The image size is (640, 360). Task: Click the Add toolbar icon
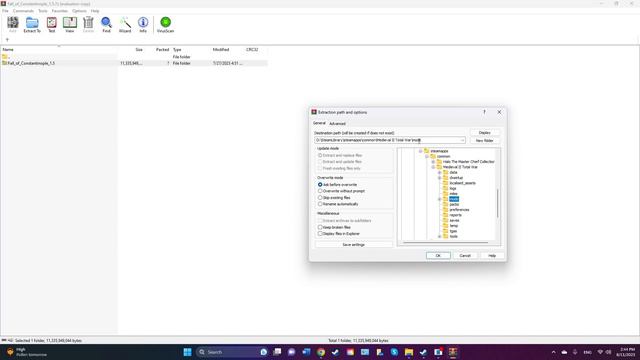tap(13, 24)
